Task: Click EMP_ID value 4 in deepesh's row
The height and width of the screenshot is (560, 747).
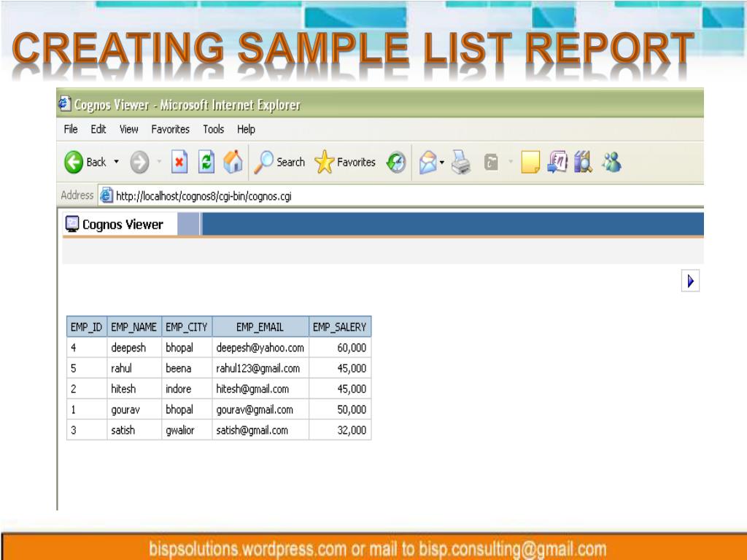Action: 74,348
